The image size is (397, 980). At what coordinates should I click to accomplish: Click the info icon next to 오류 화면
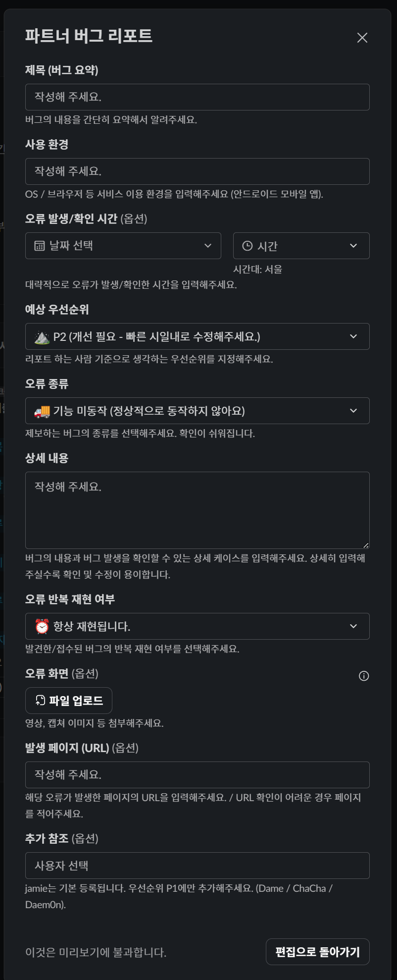click(364, 676)
